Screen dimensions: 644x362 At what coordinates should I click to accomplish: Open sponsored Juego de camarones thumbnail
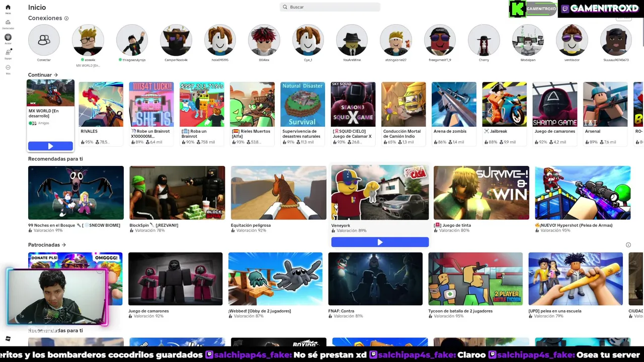click(x=175, y=279)
